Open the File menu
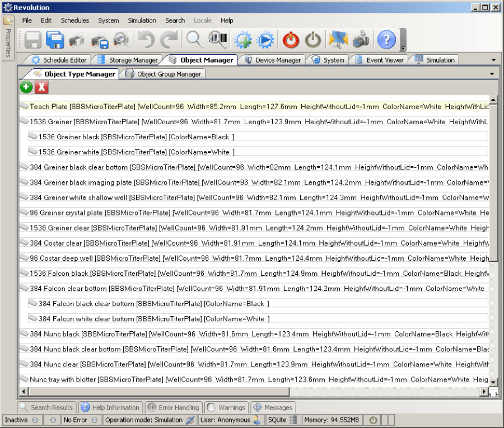The image size is (504, 428). click(27, 20)
